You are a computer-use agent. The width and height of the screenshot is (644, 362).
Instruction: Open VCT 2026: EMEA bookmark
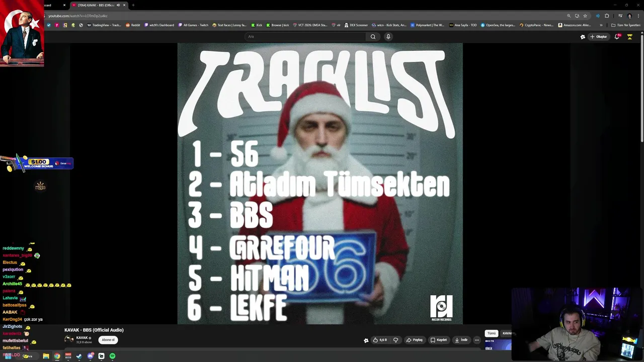pos(310,25)
